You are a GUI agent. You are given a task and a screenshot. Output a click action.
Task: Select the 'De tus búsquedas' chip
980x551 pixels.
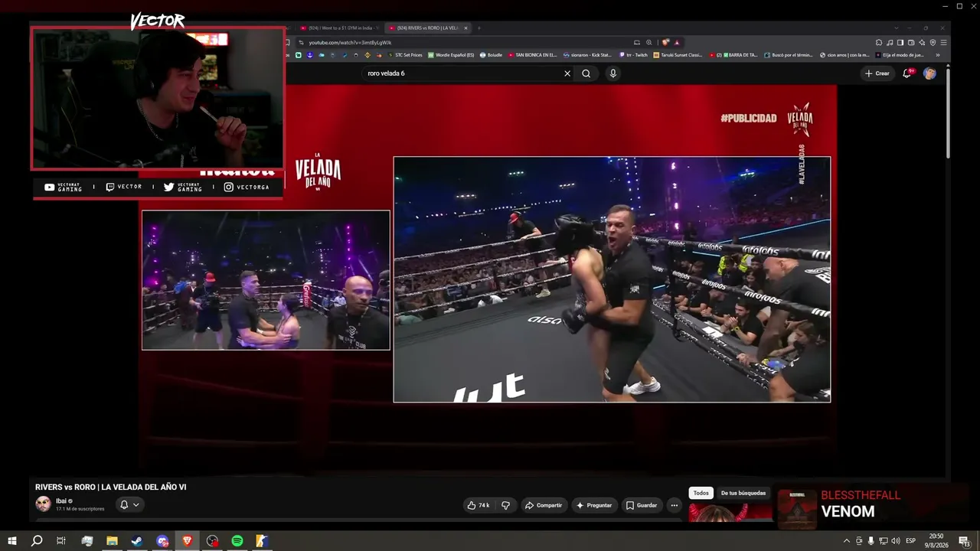743,494
